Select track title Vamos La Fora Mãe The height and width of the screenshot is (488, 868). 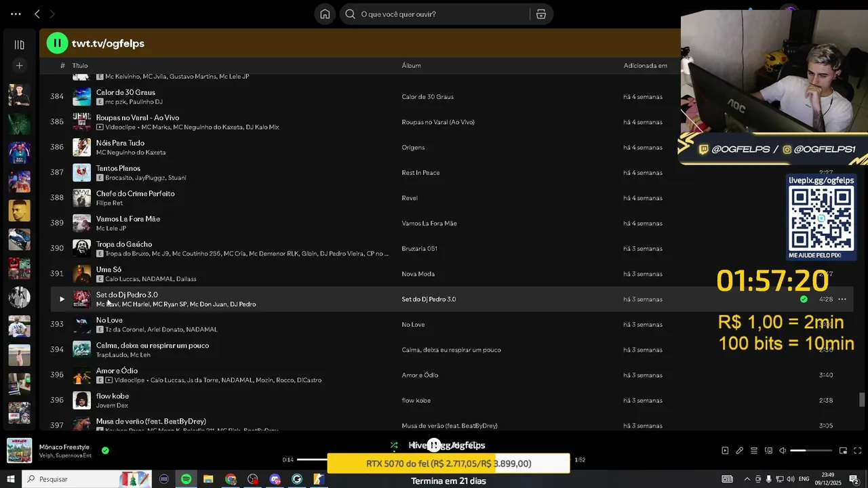pyautogui.click(x=128, y=219)
